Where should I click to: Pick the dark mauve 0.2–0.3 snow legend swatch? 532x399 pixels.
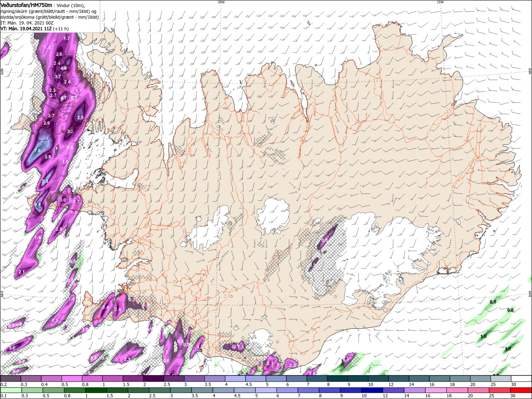pyautogui.click(x=10, y=379)
